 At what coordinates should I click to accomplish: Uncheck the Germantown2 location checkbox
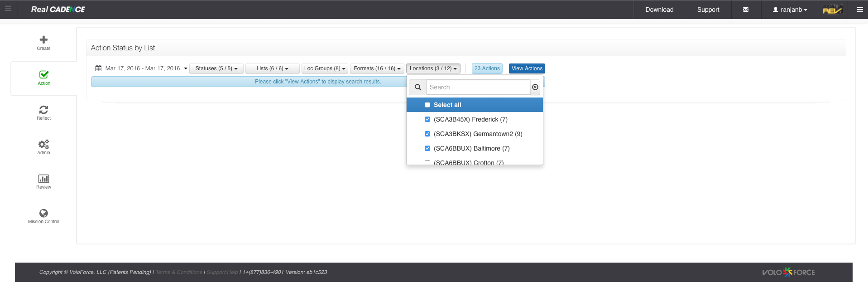point(427,134)
